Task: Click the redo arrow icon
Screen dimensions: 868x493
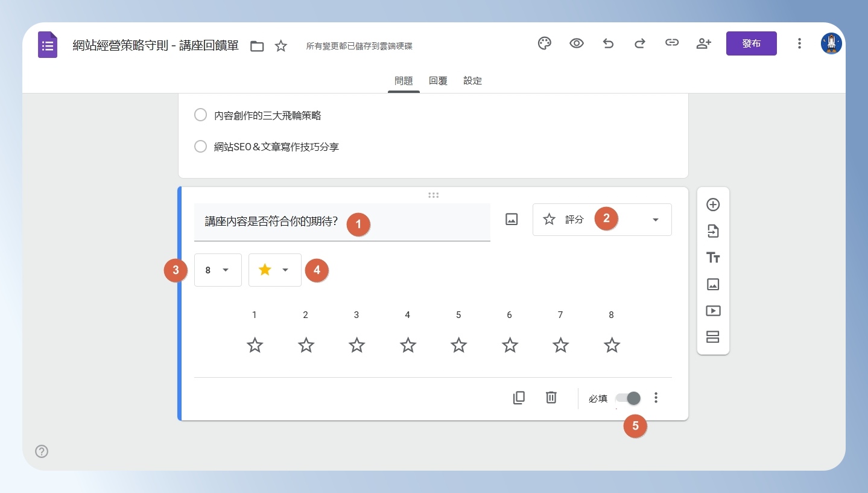Action: [640, 43]
